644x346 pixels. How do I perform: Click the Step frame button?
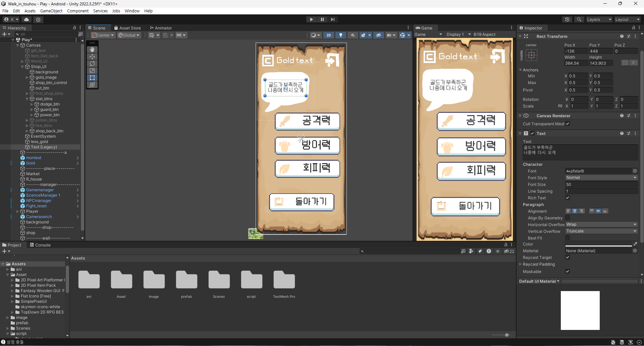click(332, 19)
